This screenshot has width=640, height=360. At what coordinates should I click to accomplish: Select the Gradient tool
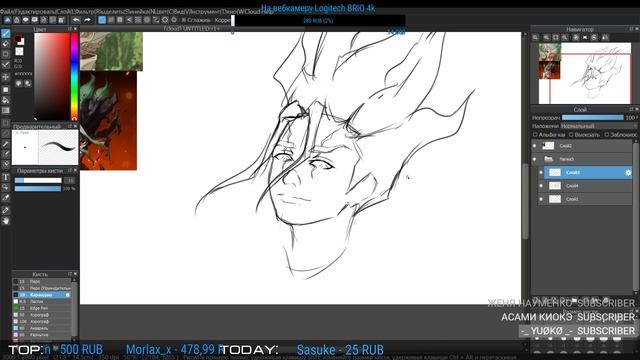click(6, 110)
